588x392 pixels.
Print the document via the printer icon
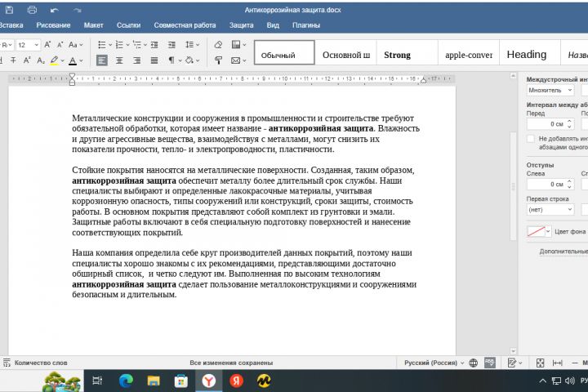pos(32,10)
